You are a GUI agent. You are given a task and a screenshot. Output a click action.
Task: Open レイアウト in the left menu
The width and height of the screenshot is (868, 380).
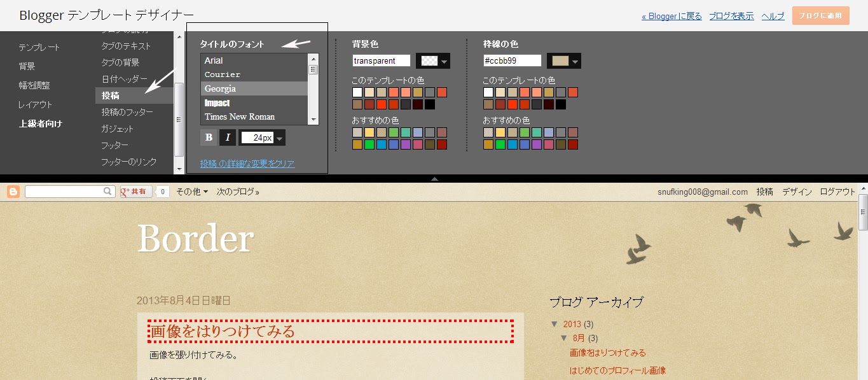(36, 104)
